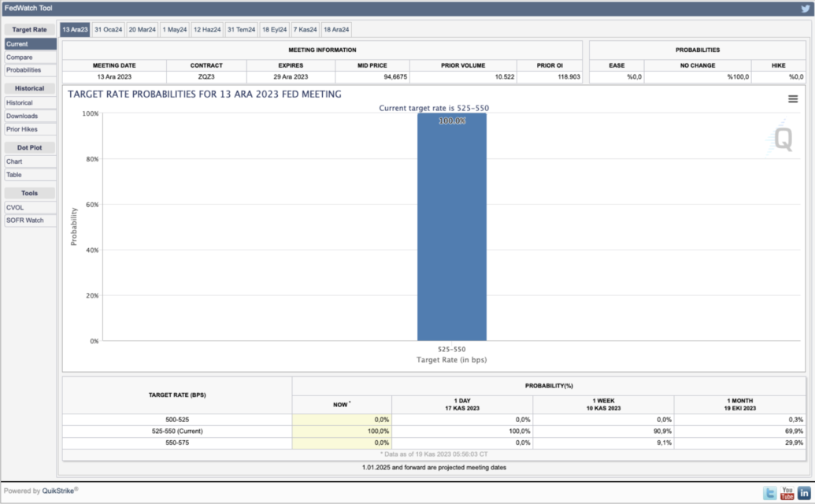Open Downloads in the sidebar

(30, 116)
